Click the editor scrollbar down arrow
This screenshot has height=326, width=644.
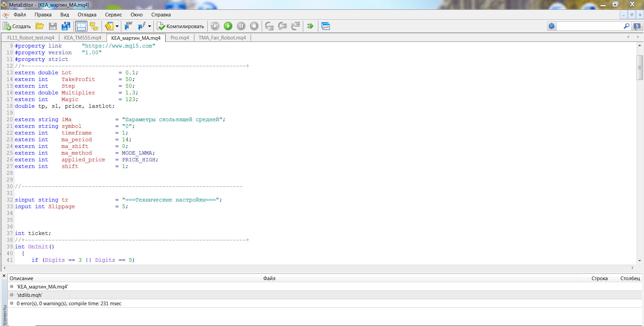(x=640, y=260)
